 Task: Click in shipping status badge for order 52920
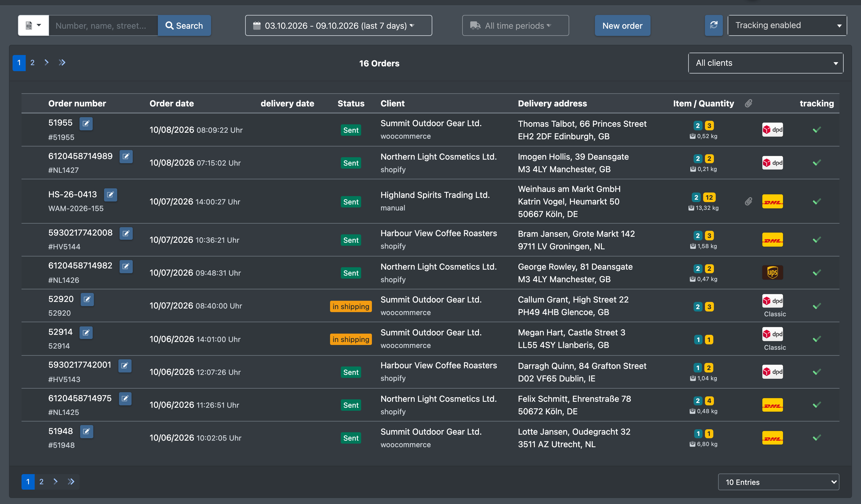click(351, 306)
